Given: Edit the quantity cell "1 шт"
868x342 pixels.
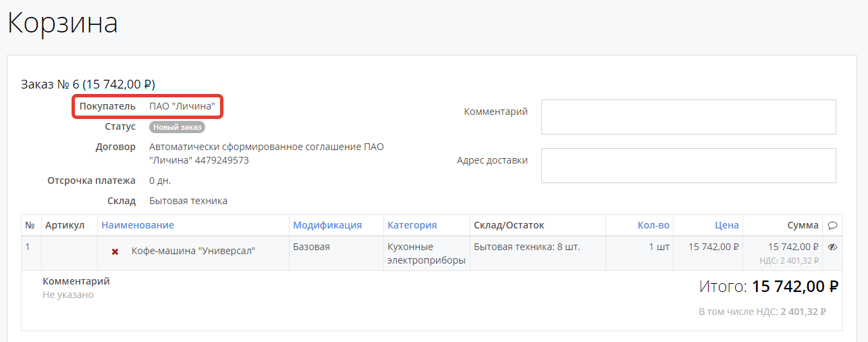Looking at the screenshot, I should tap(659, 247).
